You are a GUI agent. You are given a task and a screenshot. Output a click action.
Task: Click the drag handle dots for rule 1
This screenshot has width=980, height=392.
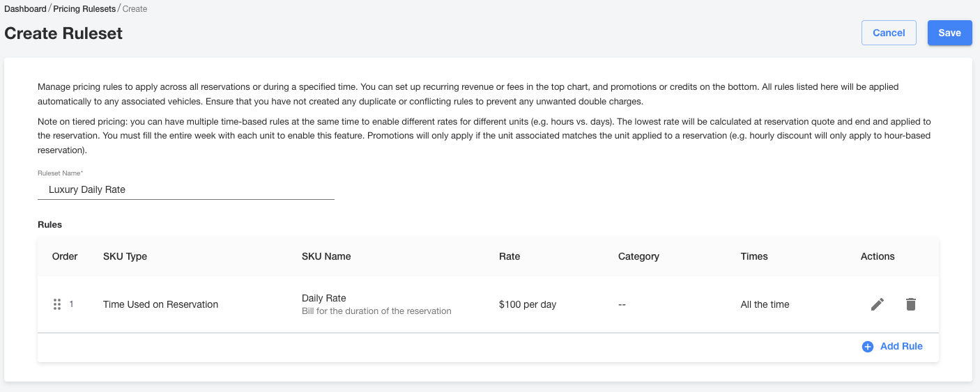57,304
